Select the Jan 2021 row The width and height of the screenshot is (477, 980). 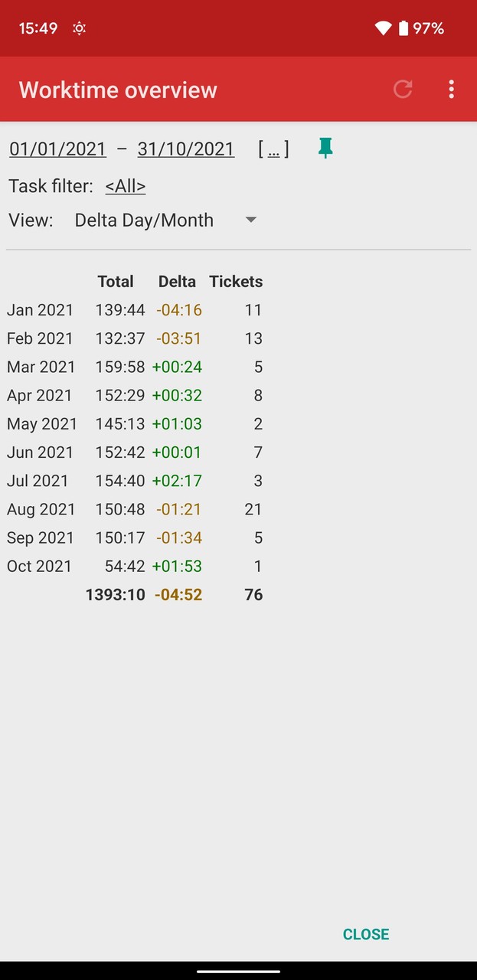pyautogui.click(x=40, y=310)
